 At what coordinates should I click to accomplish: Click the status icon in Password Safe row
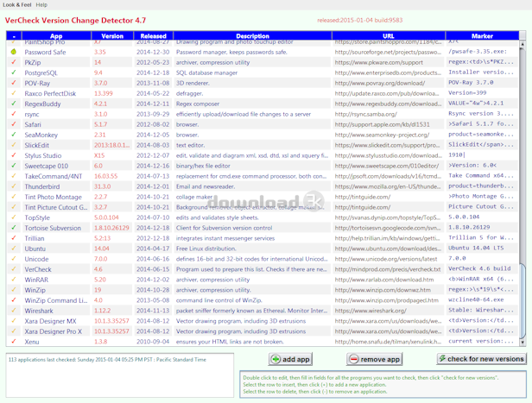point(14,52)
